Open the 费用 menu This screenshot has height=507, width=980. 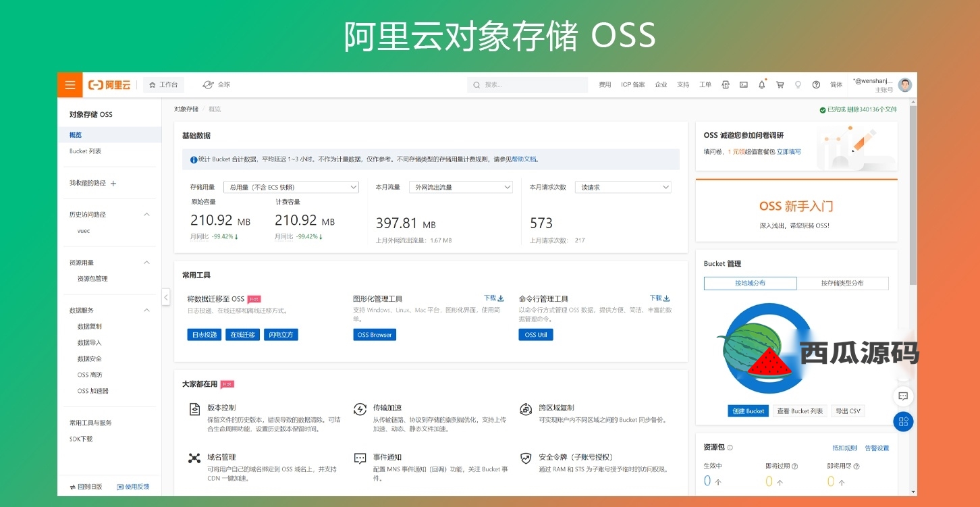pyautogui.click(x=605, y=85)
